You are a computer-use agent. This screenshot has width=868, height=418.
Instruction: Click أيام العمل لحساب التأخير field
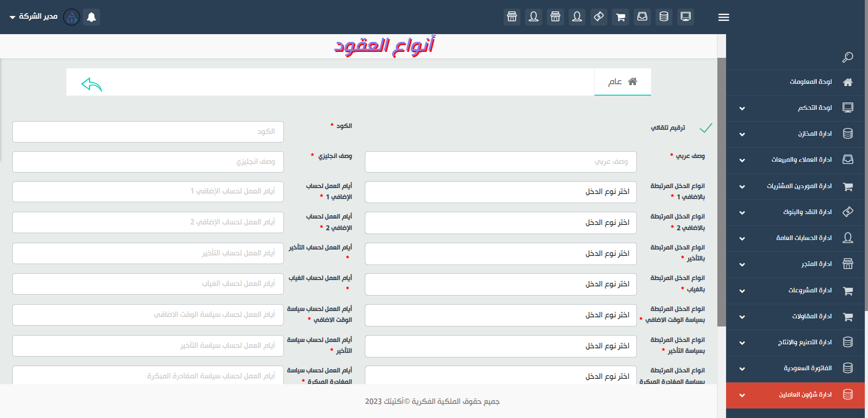coord(148,253)
